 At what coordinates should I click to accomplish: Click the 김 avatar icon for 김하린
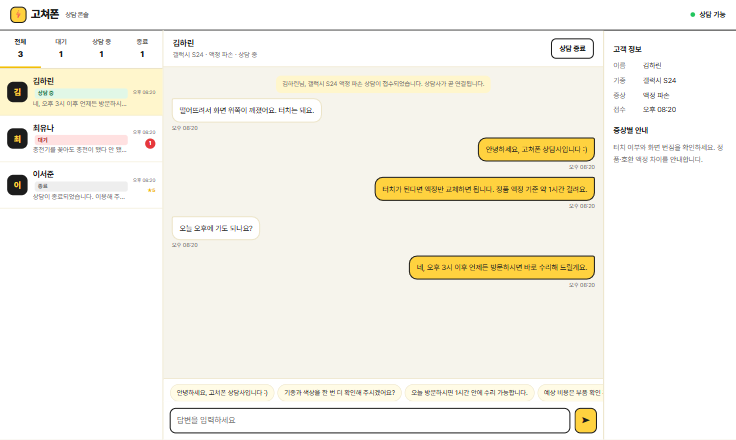[x=17, y=92]
